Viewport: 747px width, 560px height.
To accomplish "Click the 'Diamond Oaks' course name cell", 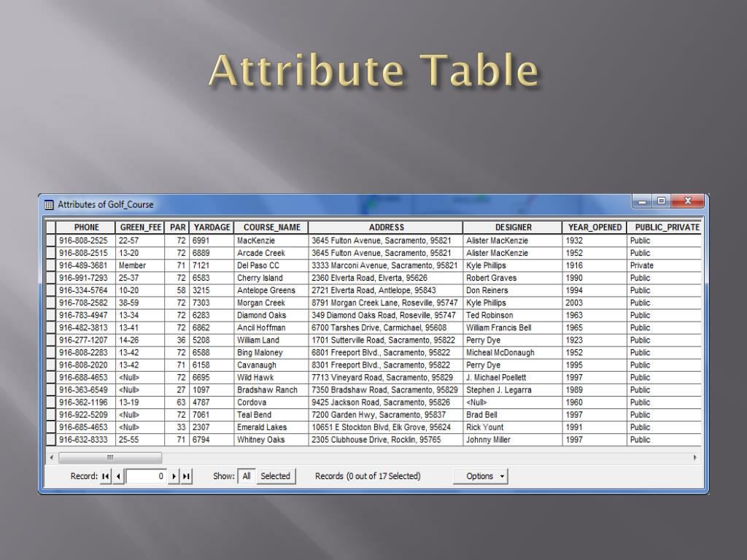I will click(x=271, y=315).
